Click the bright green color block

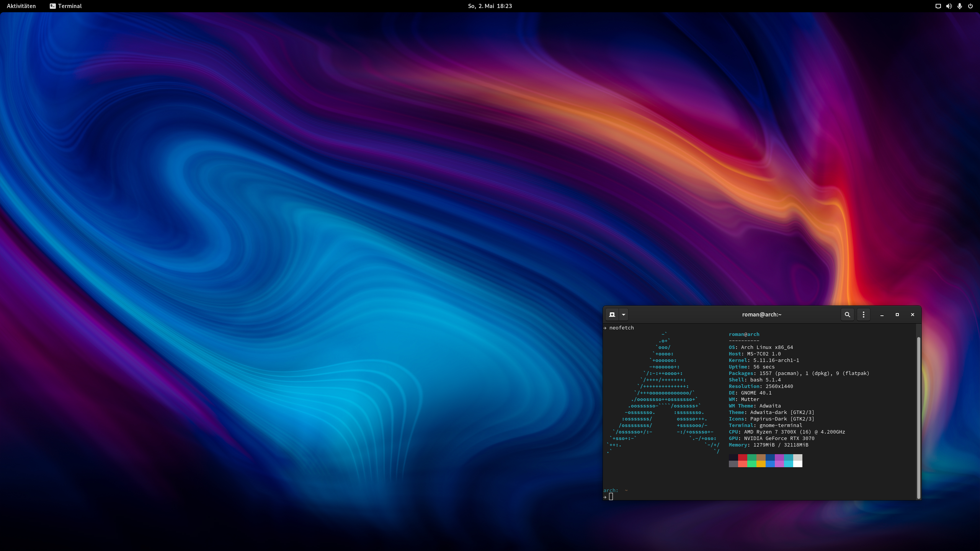coord(752,464)
